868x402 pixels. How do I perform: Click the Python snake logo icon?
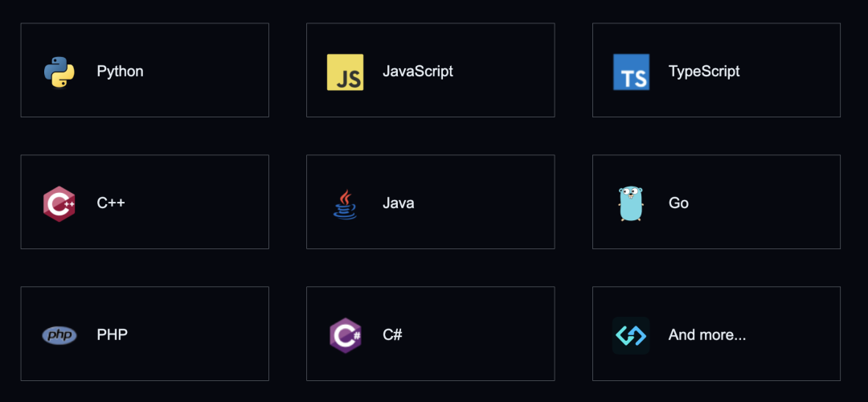coord(59,72)
